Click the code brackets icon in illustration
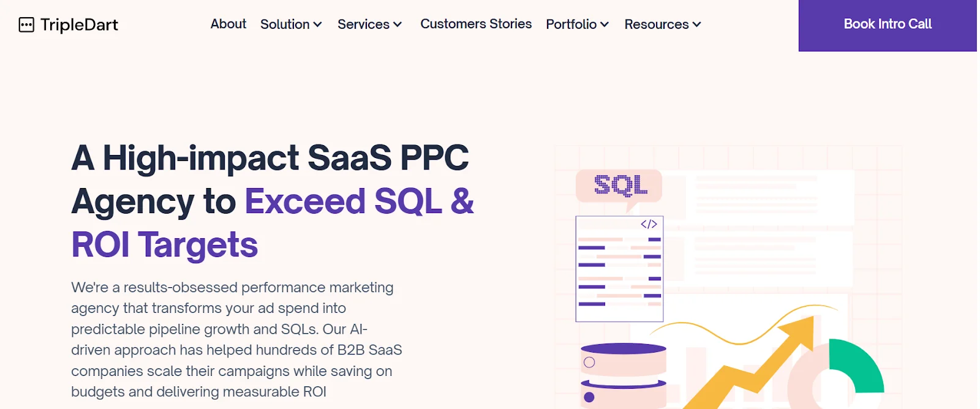Image resolution: width=980 pixels, height=409 pixels. [x=649, y=224]
